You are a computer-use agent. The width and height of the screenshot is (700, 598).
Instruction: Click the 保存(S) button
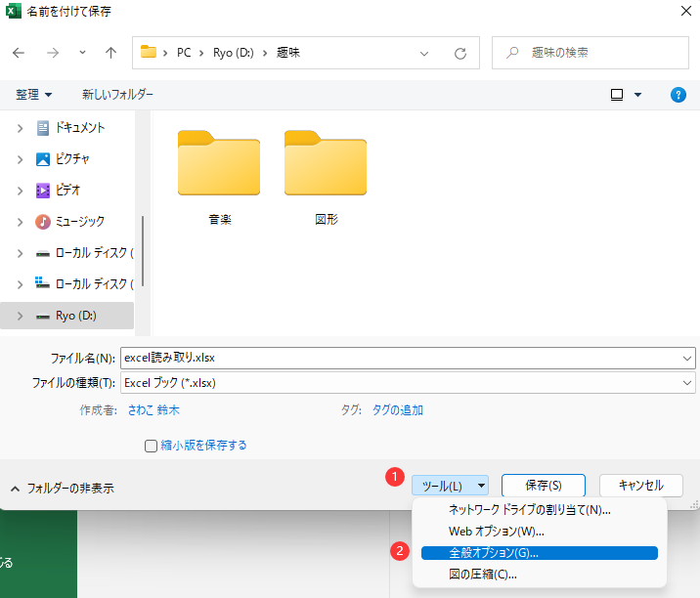544,486
